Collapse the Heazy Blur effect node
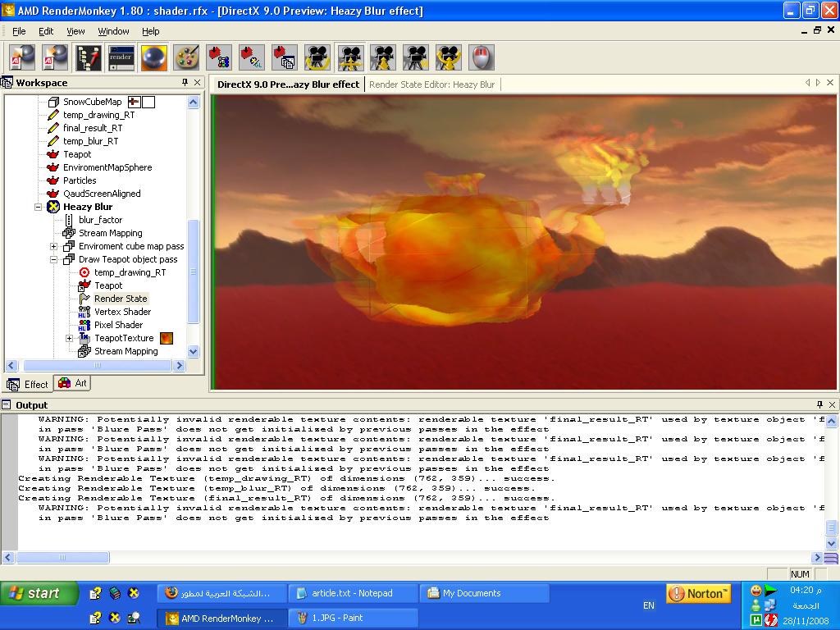Screen dimensions: 840x630 38,207
